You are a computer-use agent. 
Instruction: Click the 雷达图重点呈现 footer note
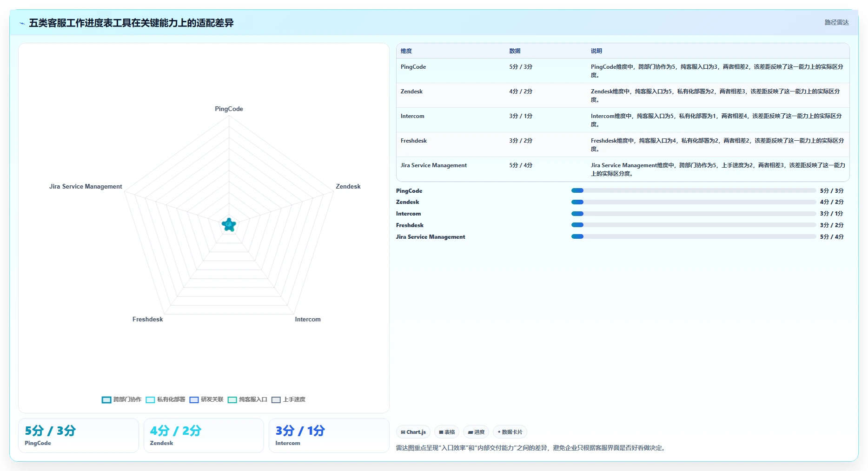[532, 448]
